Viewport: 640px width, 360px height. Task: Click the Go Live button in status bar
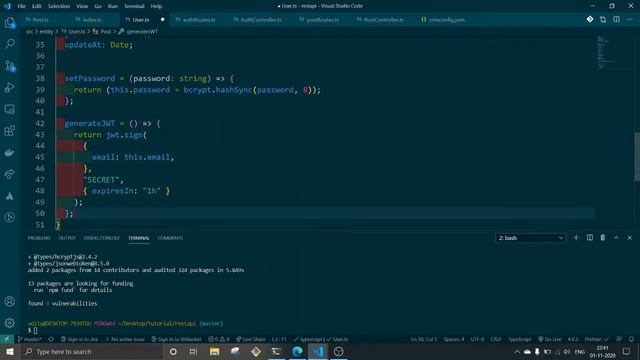(x=550, y=339)
